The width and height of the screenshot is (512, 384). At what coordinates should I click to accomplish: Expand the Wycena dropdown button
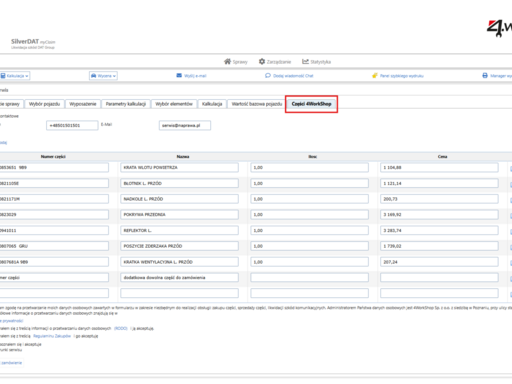pyautogui.click(x=103, y=76)
